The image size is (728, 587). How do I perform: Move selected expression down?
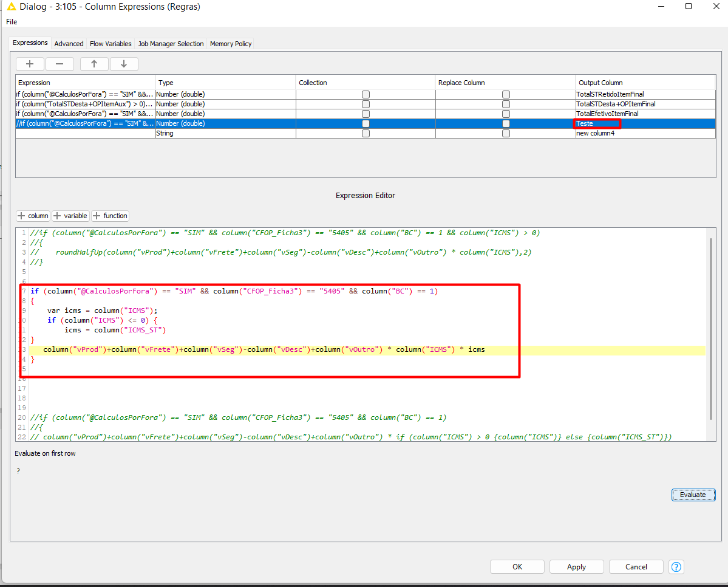[124, 64]
